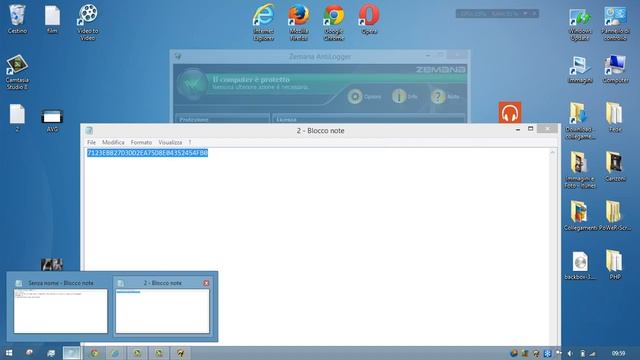The image size is (640, 360).
Task: Select the Immagini e Foto folder
Action: tap(580, 170)
